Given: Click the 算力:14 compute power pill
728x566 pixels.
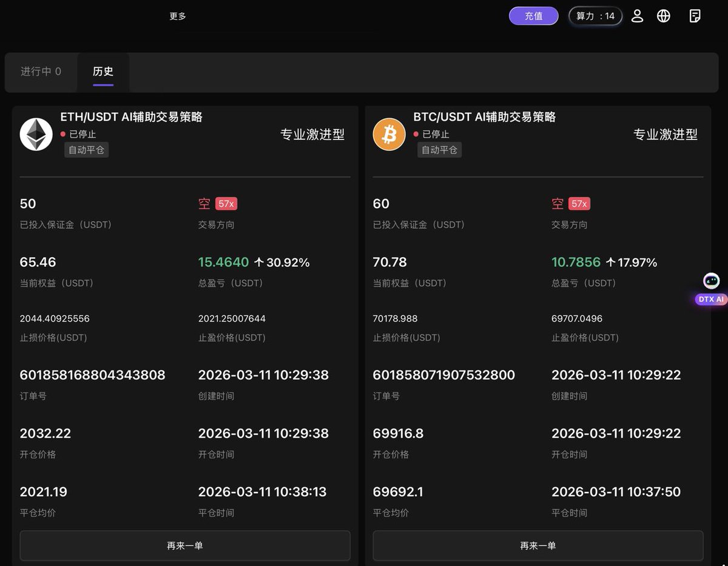Looking at the screenshot, I should coord(595,16).
